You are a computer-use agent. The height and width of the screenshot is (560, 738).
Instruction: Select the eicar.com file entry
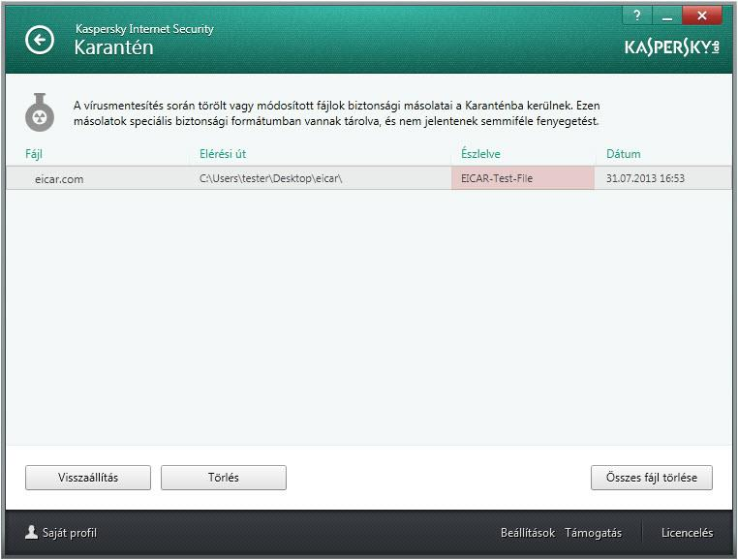tap(59, 179)
